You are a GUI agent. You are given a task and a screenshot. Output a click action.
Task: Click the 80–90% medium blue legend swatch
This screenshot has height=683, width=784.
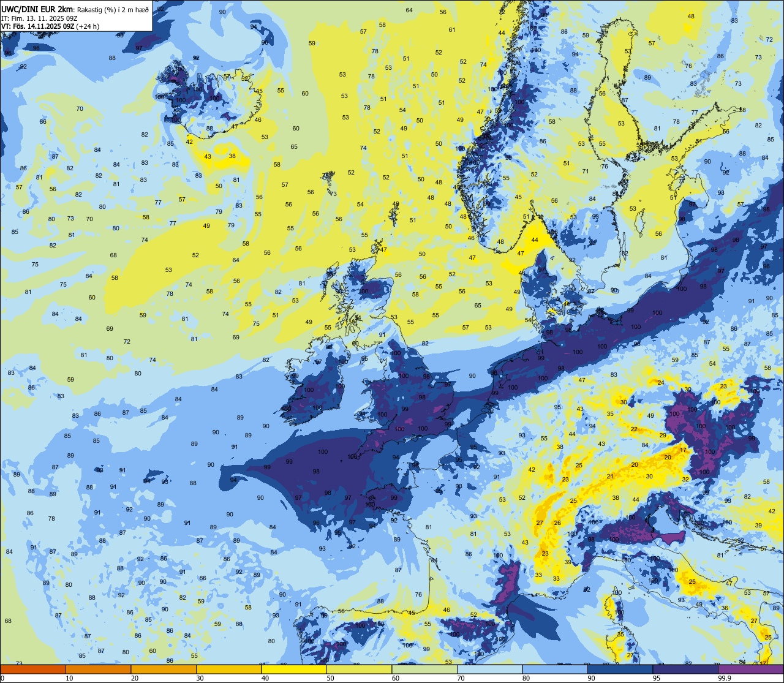[x=555, y=669]
